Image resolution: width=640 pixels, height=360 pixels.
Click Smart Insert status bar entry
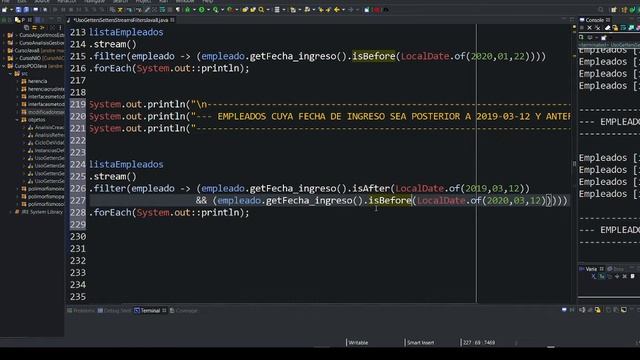420,342
